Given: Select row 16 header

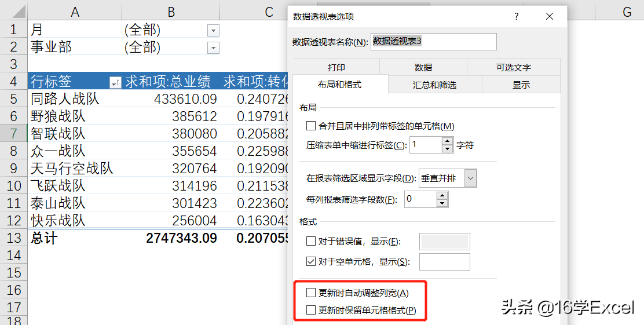Looking at the screenshot, I should [13, 290].
